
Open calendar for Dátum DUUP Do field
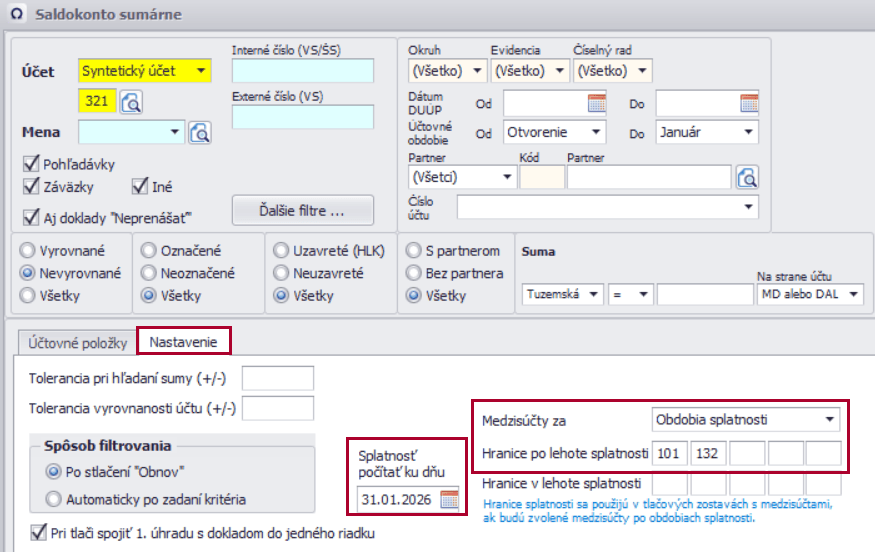pos(749,102)
